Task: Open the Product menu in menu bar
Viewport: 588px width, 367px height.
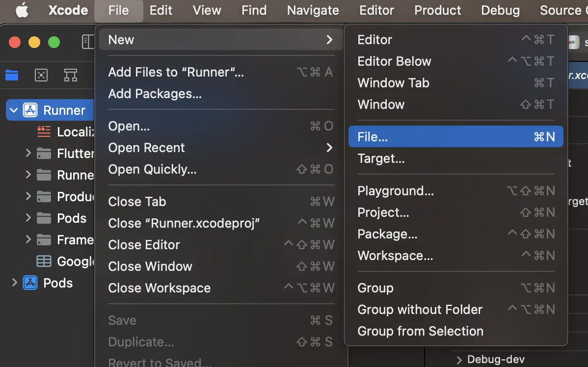Action: tap(437, 10)
